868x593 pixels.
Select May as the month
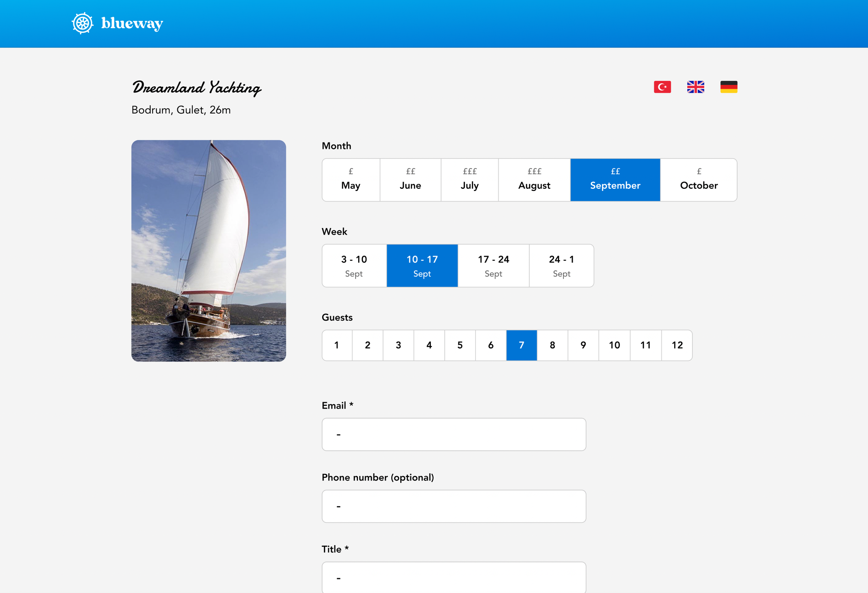pos(351,180)
